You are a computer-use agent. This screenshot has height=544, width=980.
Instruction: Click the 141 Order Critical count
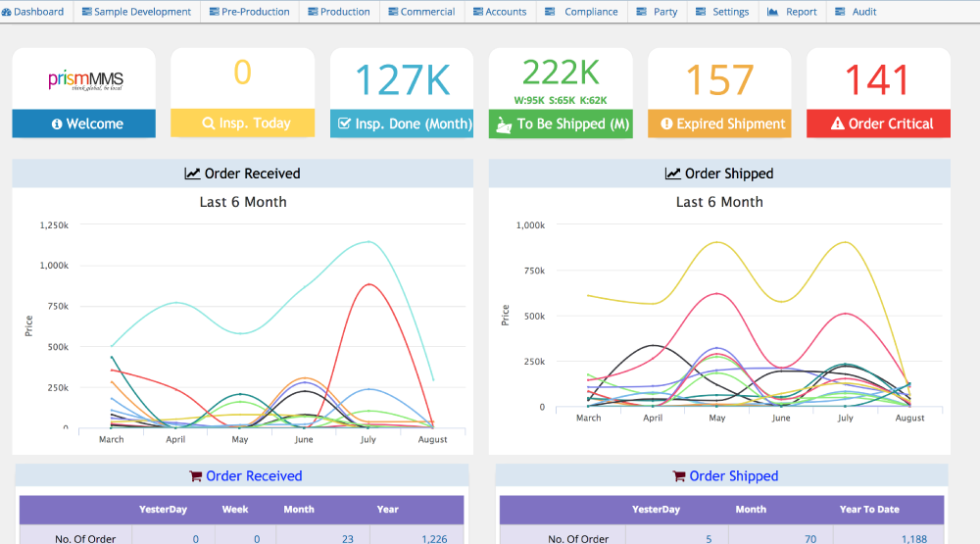[878, 79]
